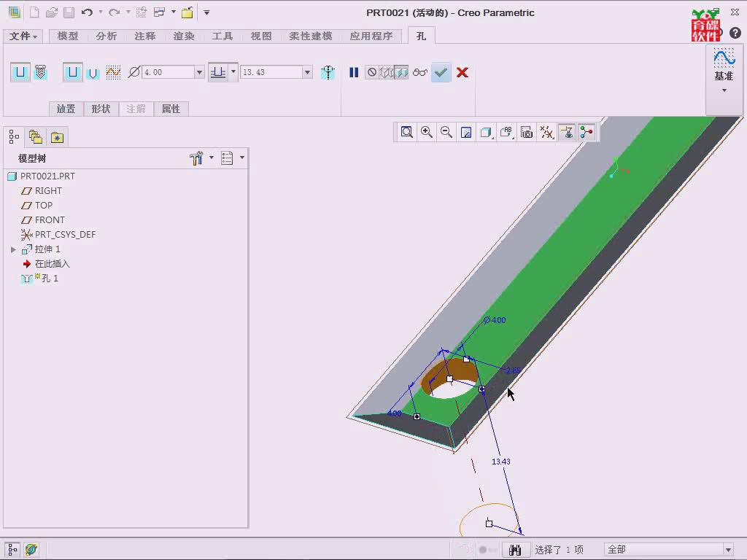Switch to the 柔性建模 ribbon tab
The image size is (747, 560).
pos(311,36)
